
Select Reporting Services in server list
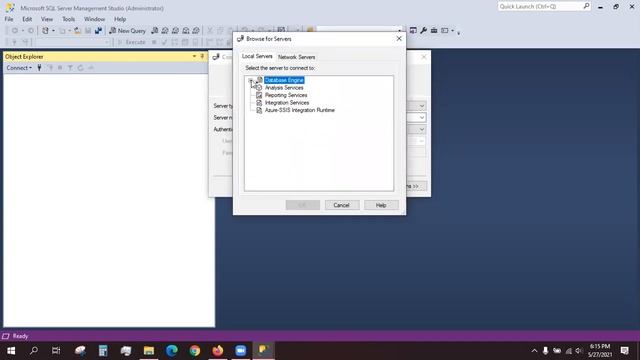coord(286,95)
